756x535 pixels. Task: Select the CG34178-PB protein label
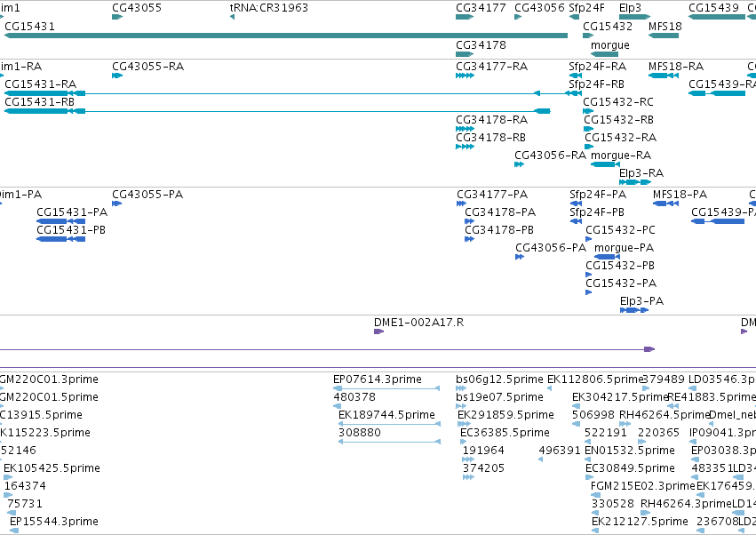[x=499, y=230]
